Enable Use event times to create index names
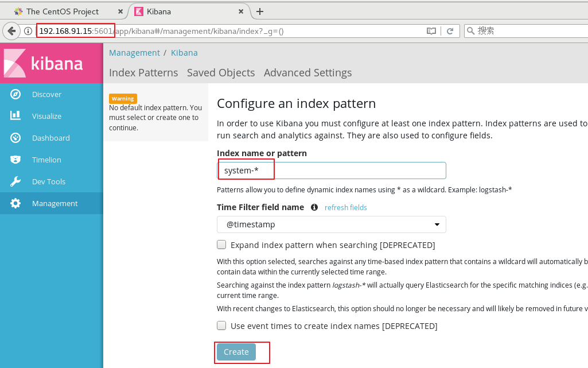Viewport: 588px width, 368px height. tap(221, 326)
